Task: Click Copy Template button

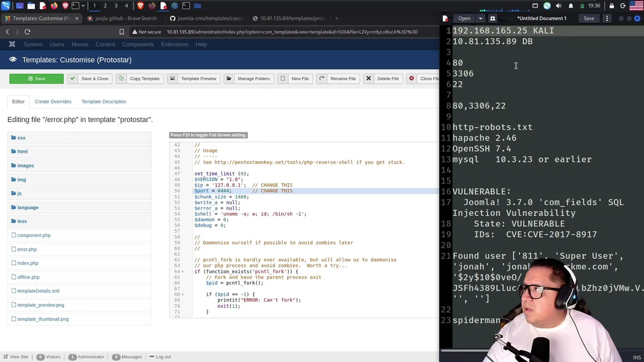Action: 140,78
